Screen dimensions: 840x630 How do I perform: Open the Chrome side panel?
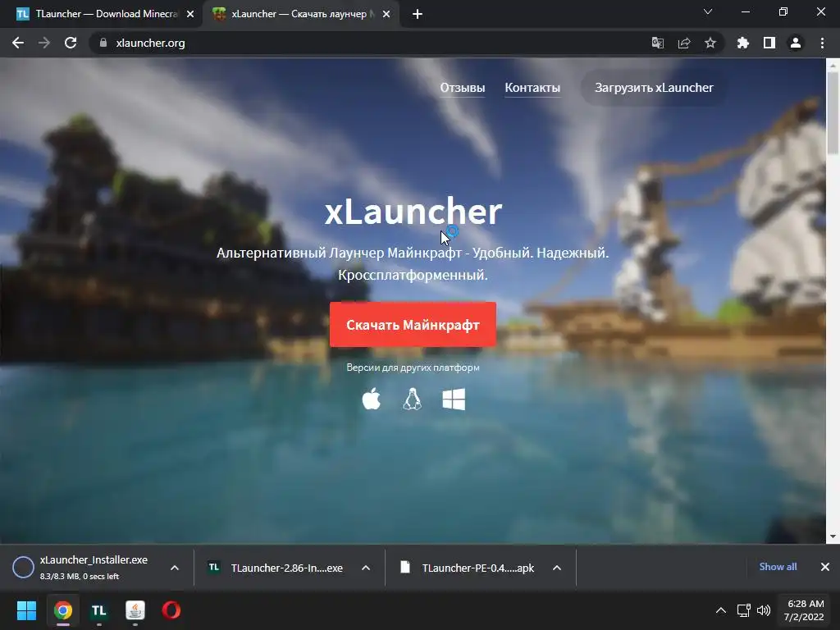tap(769, 43)
